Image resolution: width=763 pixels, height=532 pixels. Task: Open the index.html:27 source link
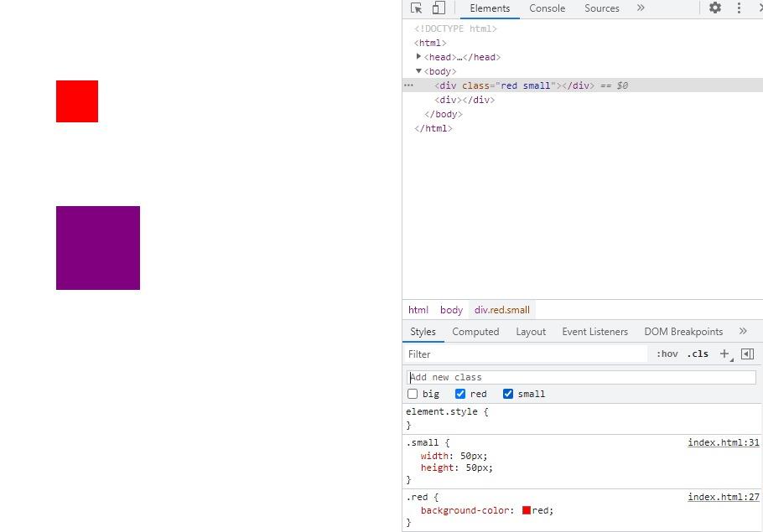pyautogui.click(x=723, y=497)
